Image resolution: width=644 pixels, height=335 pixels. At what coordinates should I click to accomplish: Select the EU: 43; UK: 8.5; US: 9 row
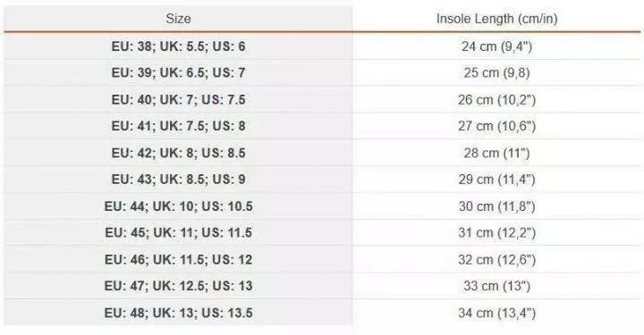coord(322,180)
